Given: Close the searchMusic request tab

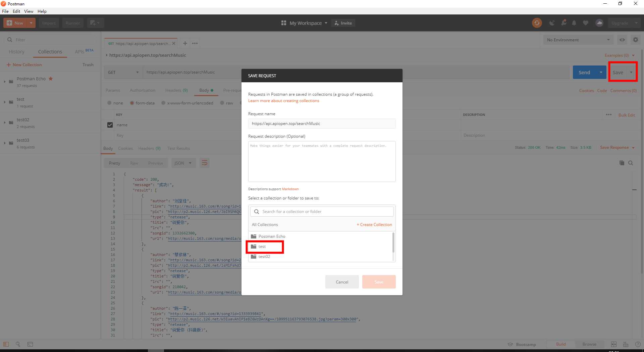Looking at the screenshot, I should pyautogui.click(x=174, y=43).
